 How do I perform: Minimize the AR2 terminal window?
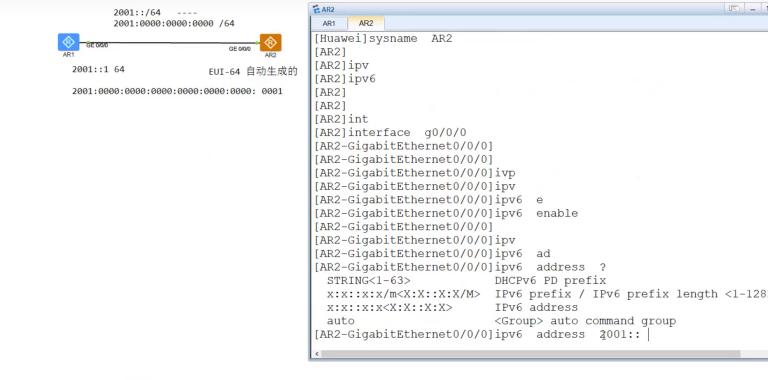(752, 8)
